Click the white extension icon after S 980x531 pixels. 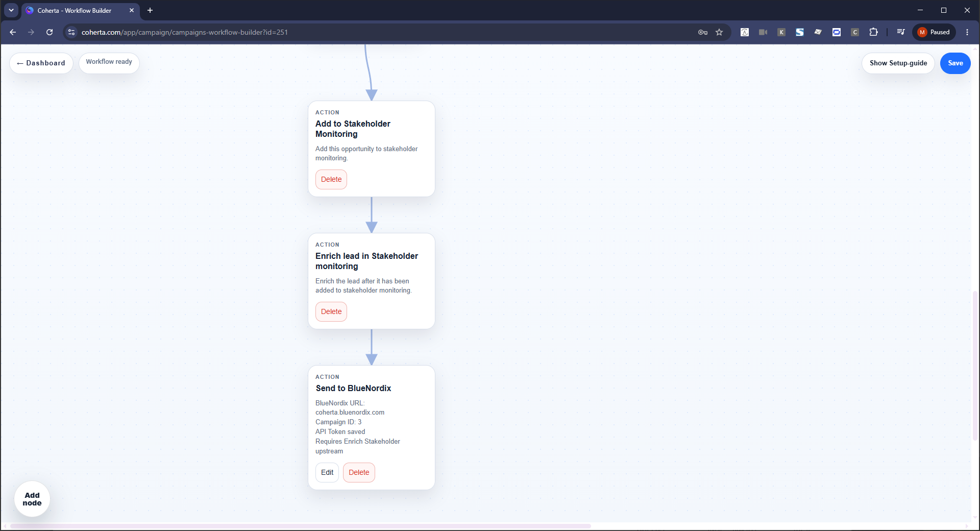point(818,32)
